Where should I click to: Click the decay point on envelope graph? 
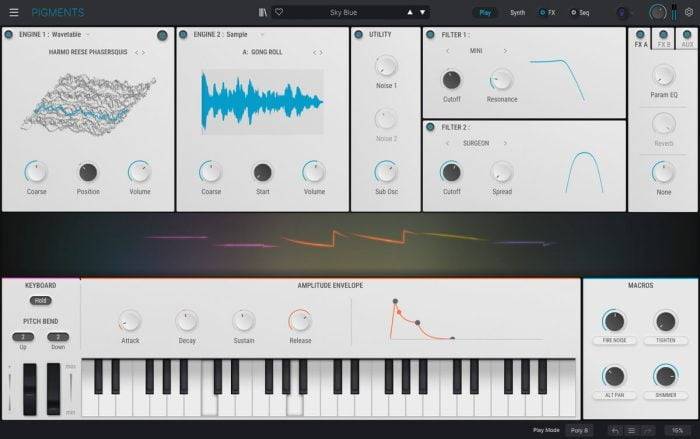417,322
